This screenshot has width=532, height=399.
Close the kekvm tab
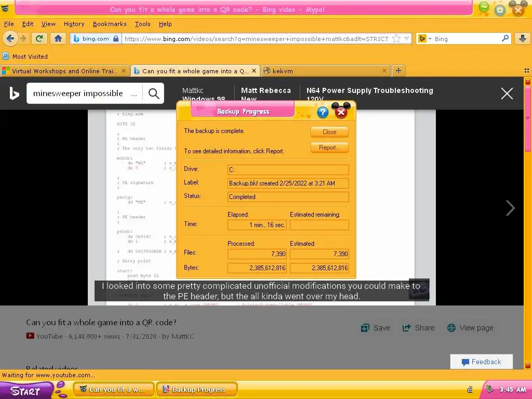point(384,71)
